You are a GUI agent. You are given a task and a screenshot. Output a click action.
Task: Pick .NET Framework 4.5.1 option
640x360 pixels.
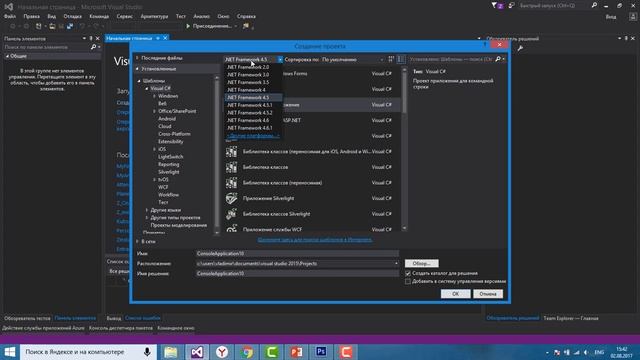(253, 105)
